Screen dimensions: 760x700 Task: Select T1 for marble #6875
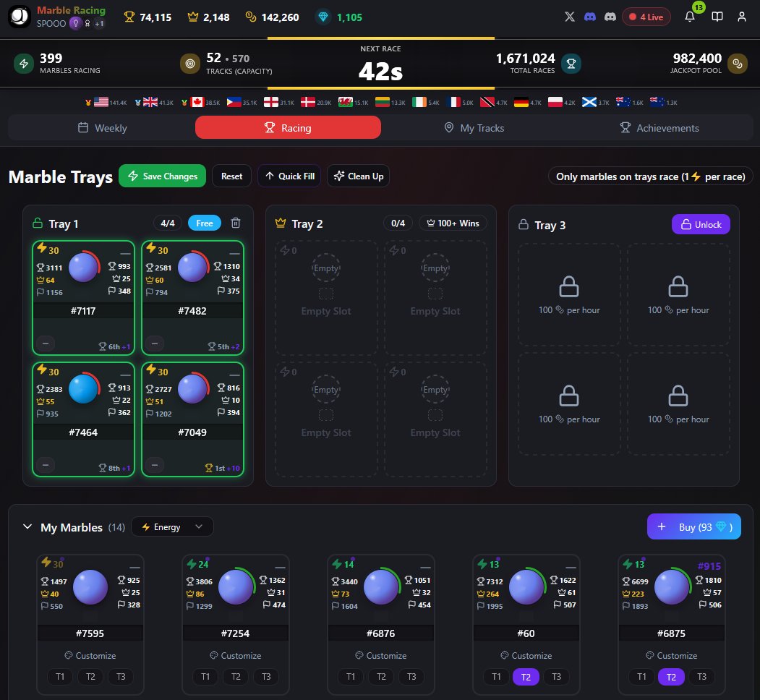coord(641,676)
